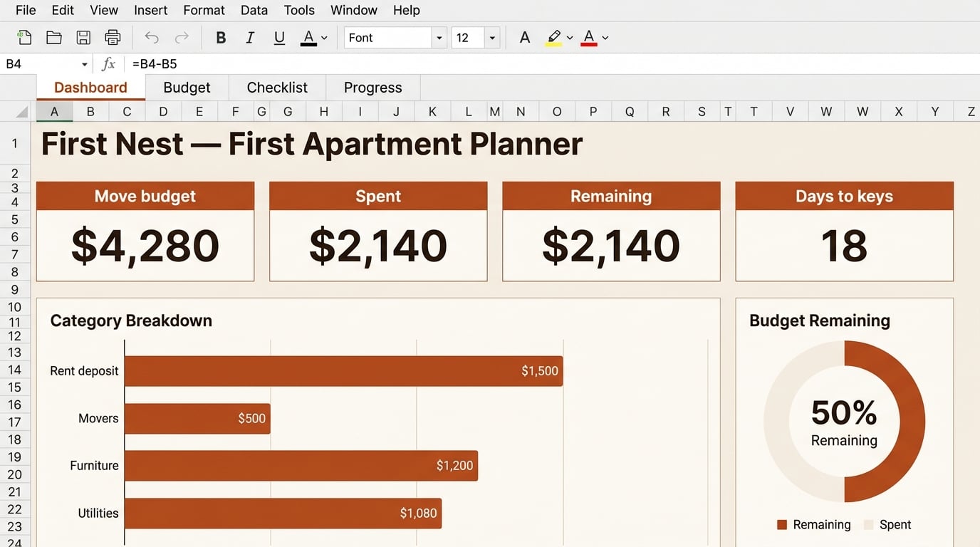Click the select-all corner of the grid
Screen dimensions: 980x547
pyautogui.click(x=21, y=112)
